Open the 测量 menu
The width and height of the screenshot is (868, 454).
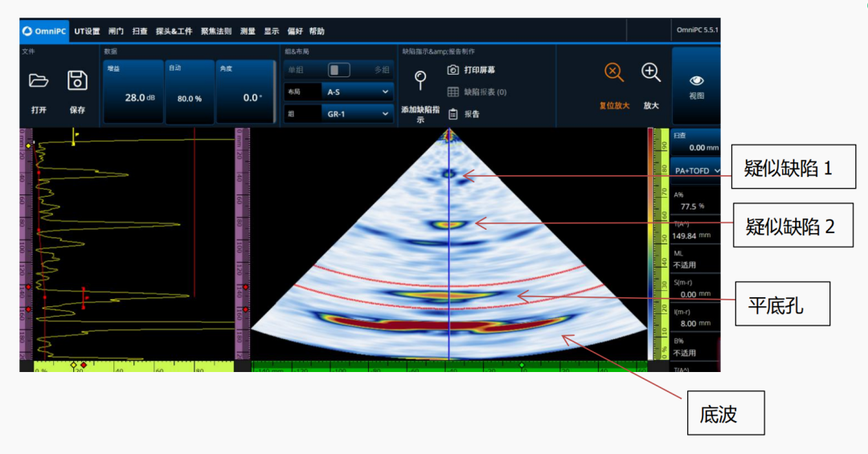(248, 31)
